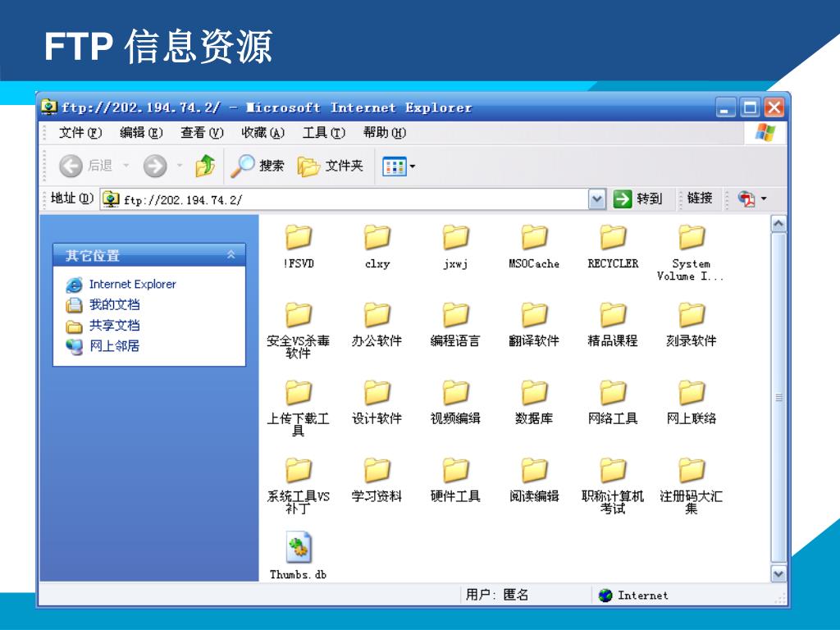This screenshot has width=840, height=630.
Task: Maximize the Internet Explorer window
Action: pos(750,107)
